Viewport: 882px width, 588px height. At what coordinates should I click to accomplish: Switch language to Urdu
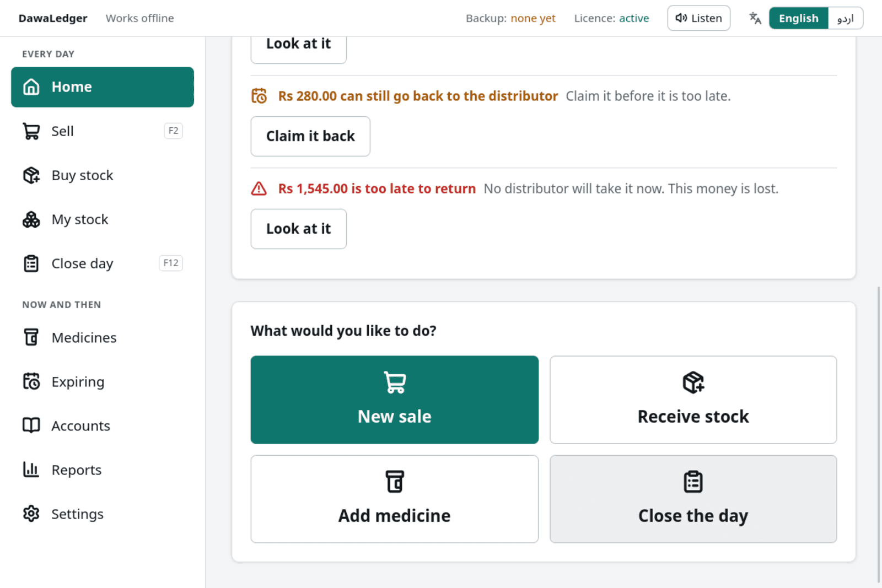(845, 18)
